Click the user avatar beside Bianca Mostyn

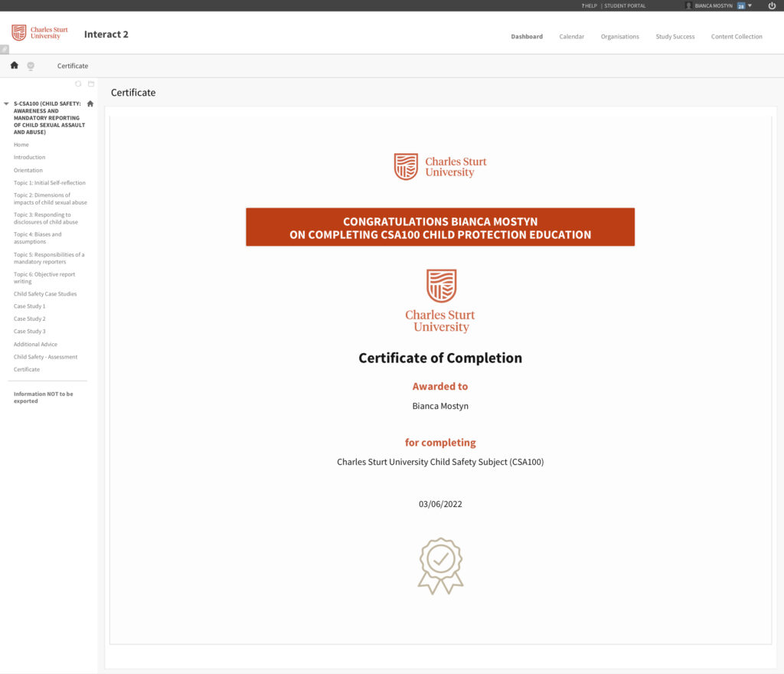pos(688,5)
